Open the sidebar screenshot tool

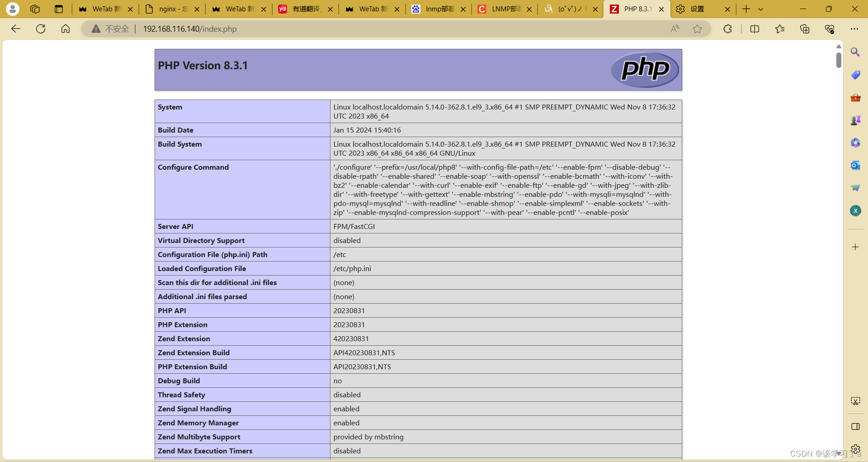click(x=855, y=401)
